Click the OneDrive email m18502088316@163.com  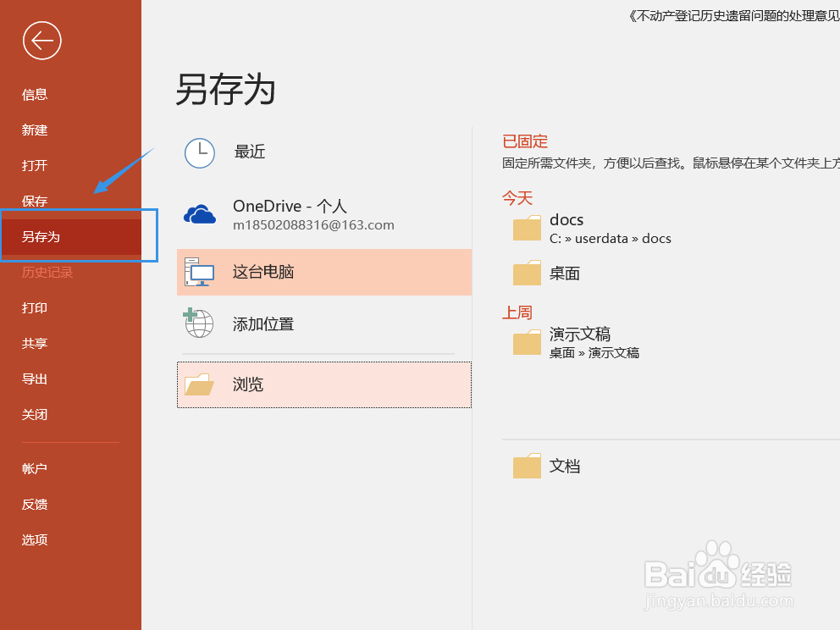[x=313, y=225]
